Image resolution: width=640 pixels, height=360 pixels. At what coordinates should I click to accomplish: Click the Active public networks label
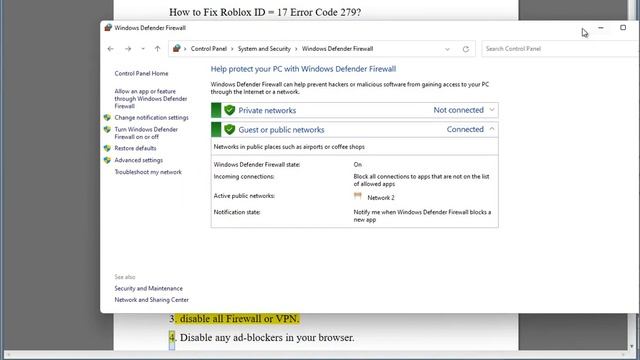click(244, 196)
